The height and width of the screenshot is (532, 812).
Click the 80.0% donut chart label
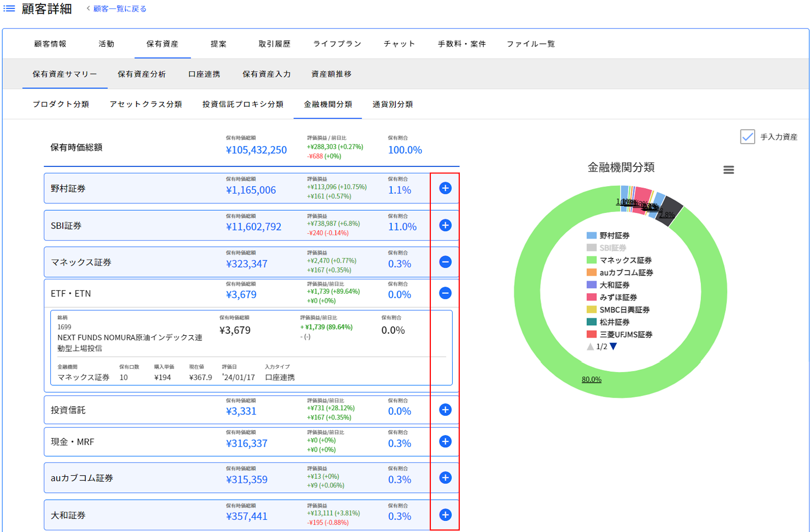click(592, 379)
